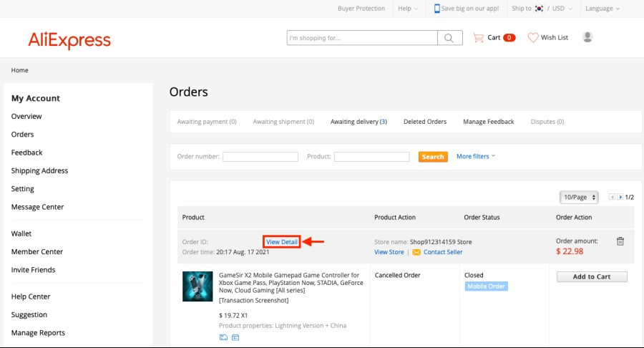Open the GameSir X2 product title

(x=291, y=283)
